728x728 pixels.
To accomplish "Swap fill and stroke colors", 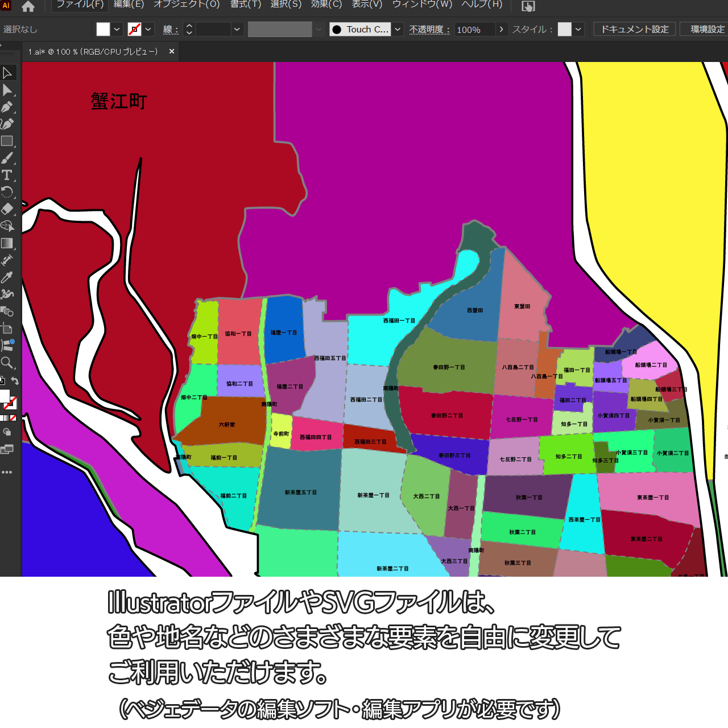I will click(x=15, y=381).
